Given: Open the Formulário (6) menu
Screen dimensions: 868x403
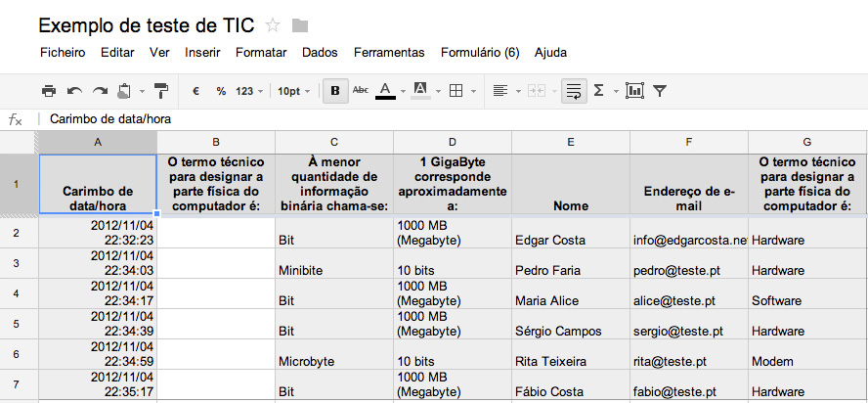Looking at the screenshot, I should pos(480,52).
